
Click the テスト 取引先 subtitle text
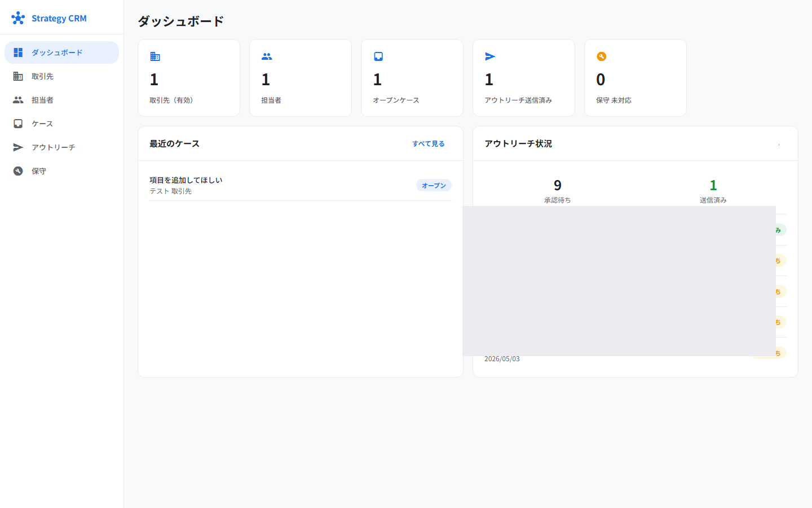coord(170,191)
